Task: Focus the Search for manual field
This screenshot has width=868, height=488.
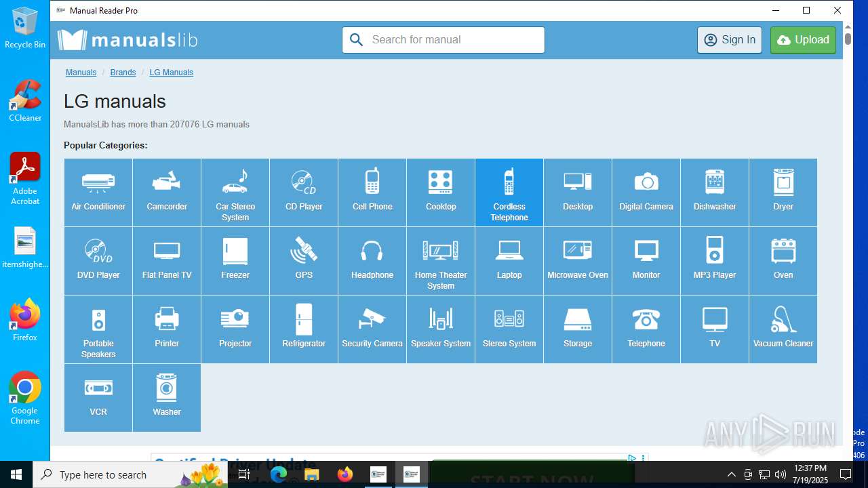Action: tap(443, 40)
